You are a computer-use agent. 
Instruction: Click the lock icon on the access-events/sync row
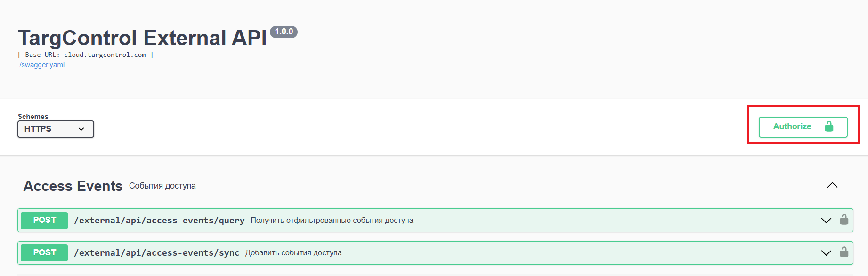(844, 252)
